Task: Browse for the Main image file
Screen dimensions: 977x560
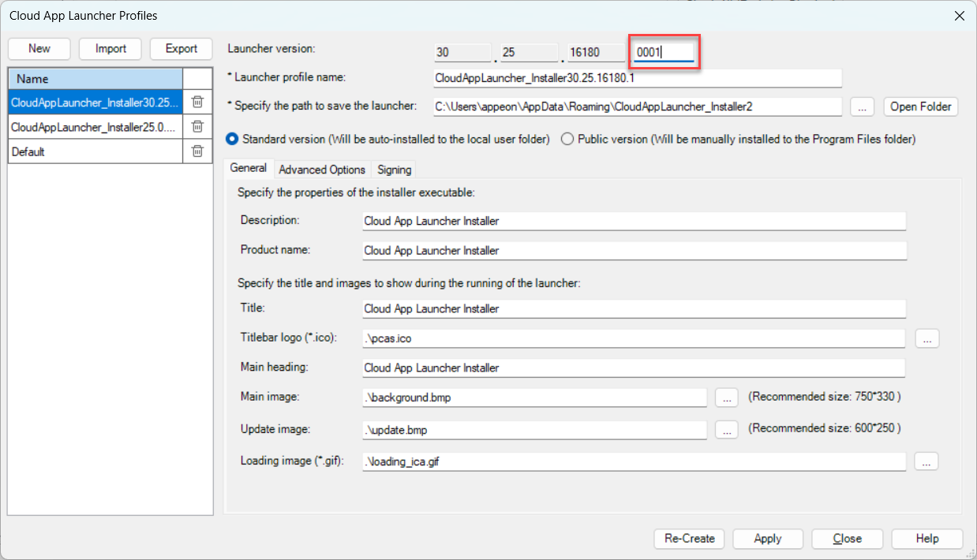Action: pyautogui.click(x=726, y=398)
